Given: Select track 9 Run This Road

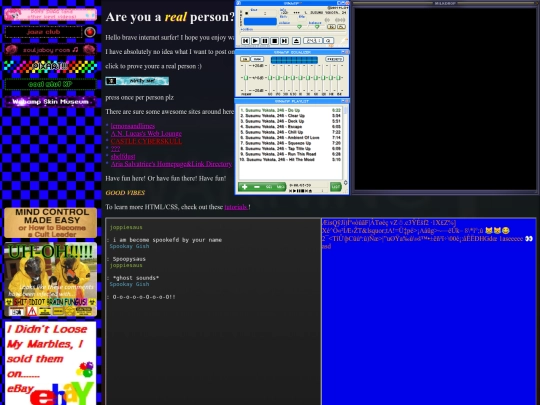Looking at the screenshot, I should pos(290,154).
